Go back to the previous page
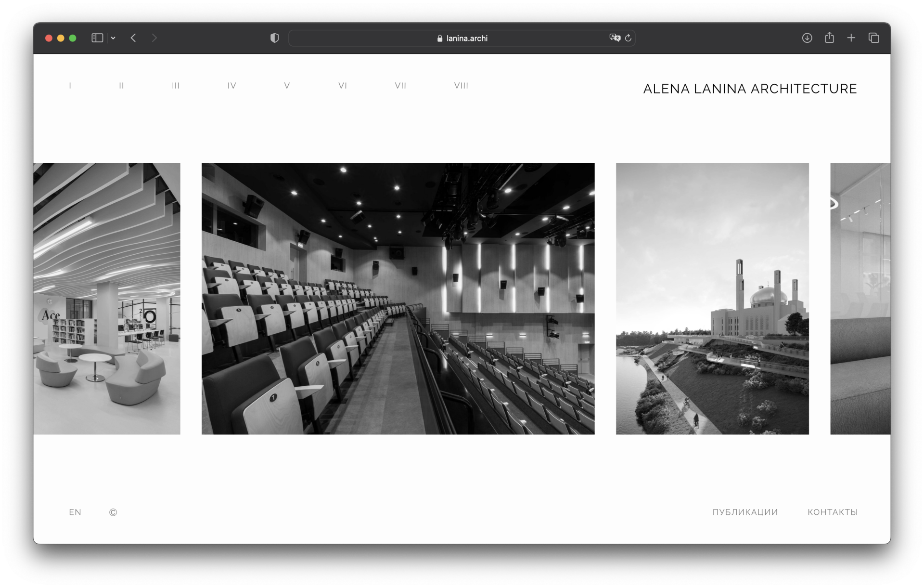 (133, 38)
